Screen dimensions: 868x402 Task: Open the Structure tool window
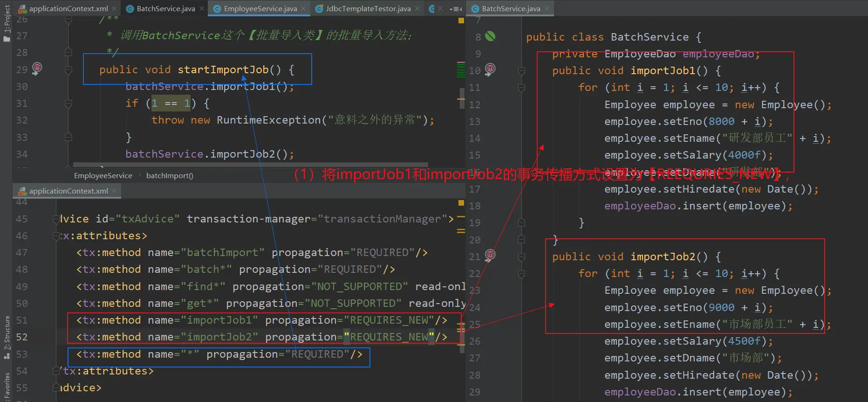(7, 337)
